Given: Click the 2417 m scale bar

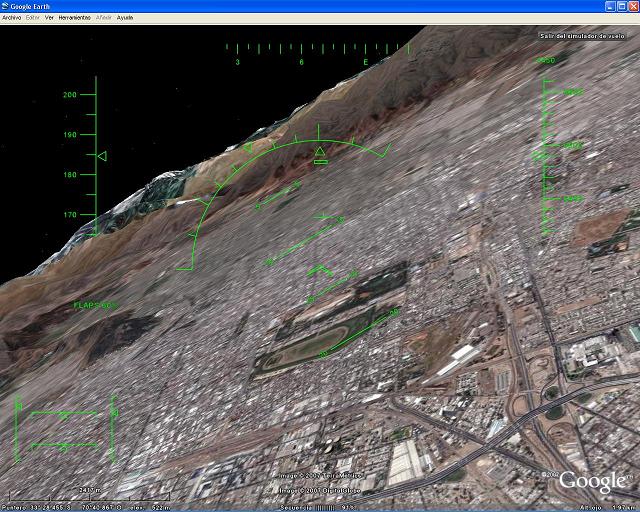Looking at the screenshot, I should [89, 494].
